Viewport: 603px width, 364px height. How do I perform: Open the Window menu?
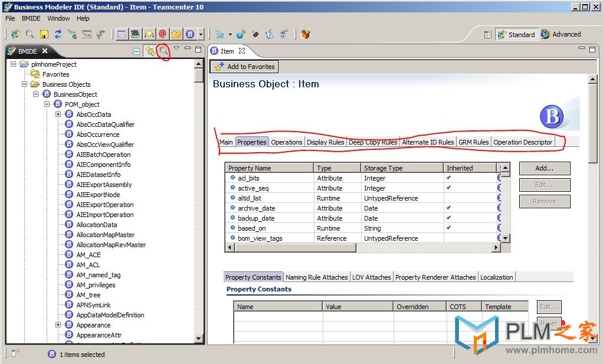coord(58,18)
